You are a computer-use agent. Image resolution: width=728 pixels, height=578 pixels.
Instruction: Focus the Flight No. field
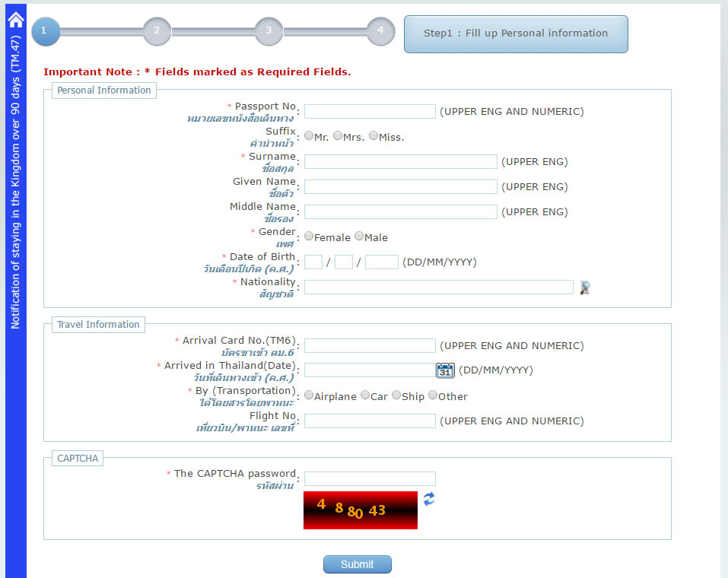pyautogui.click(x=370, y=421)
